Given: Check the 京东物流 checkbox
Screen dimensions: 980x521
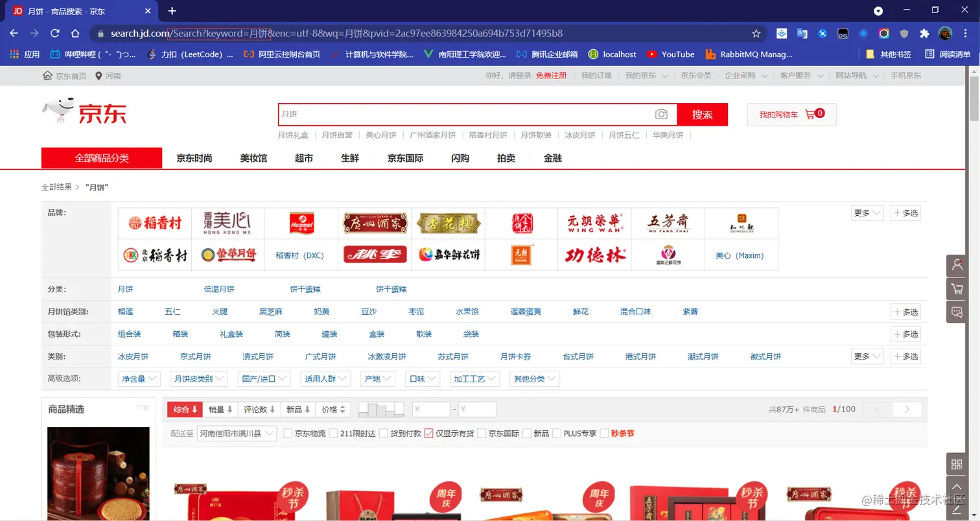Looking at the screenshot, I should click(x=288, y=434).
